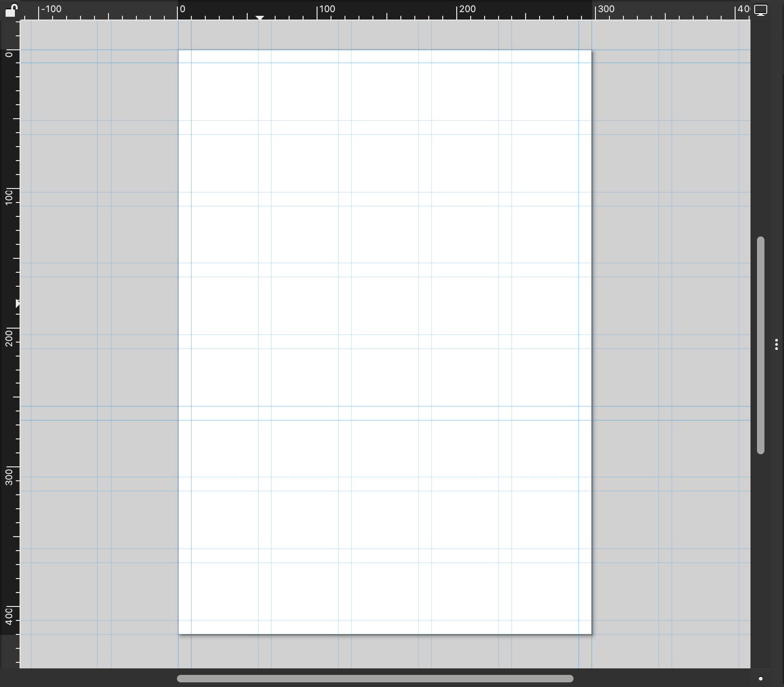Viewport: 784px width, 687px height.
Task: Click the 400 label on the vertical ruler
Action: tap(9, 616)
